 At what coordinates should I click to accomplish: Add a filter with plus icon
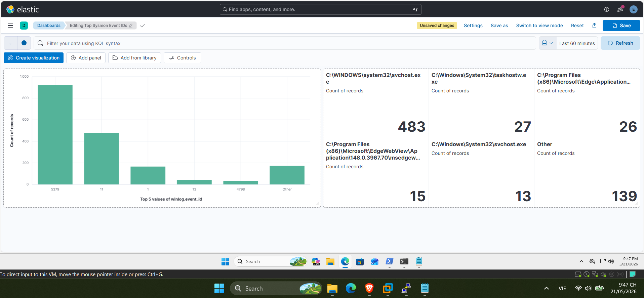(x=24, y=43)
